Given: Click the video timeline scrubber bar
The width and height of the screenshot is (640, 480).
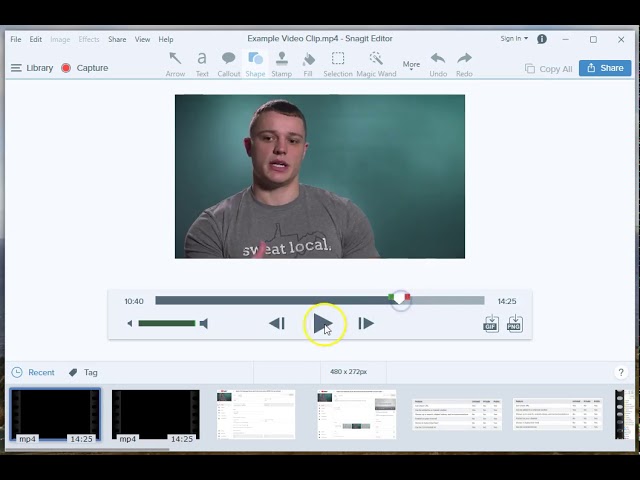Looking at the screenshot, I should click(x=320, y=301).
